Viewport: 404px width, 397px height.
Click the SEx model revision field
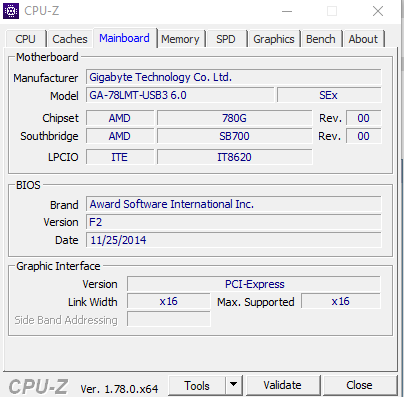(x=329, y=95)
